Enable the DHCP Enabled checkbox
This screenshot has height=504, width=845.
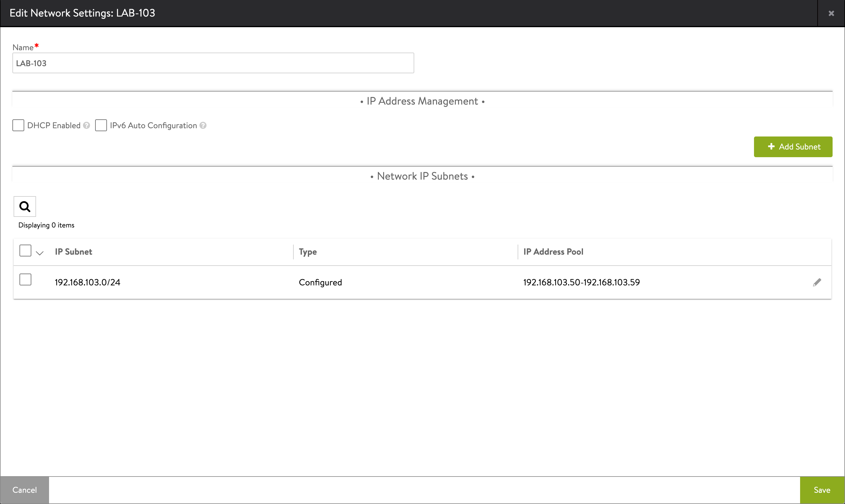point(19,125)
